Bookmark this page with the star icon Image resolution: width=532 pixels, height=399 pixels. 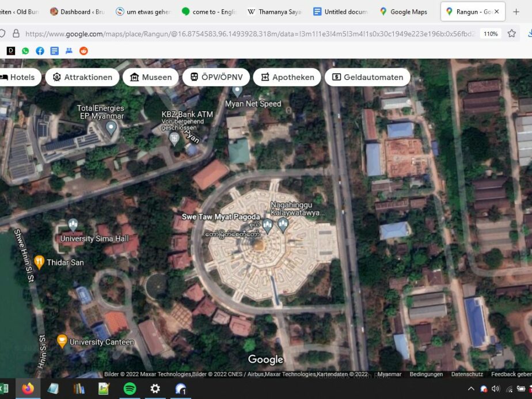[x=511, y=33]
